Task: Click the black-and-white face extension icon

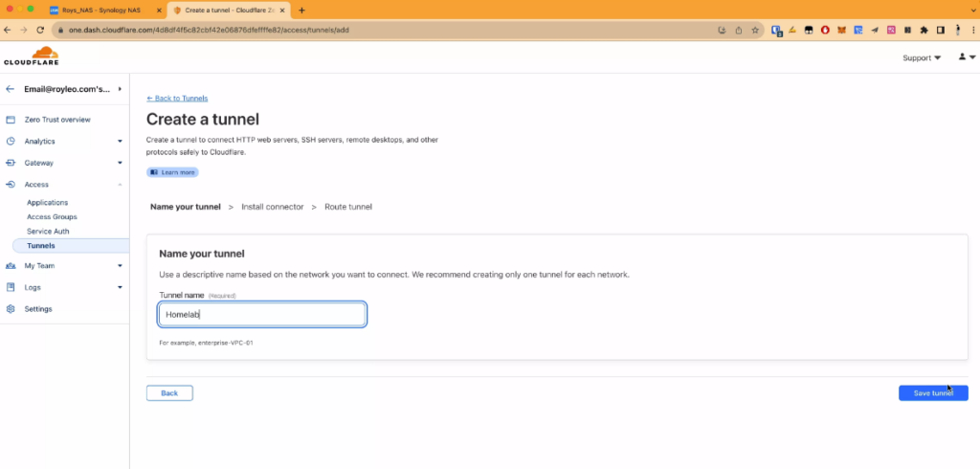Action: coord(809,30)
